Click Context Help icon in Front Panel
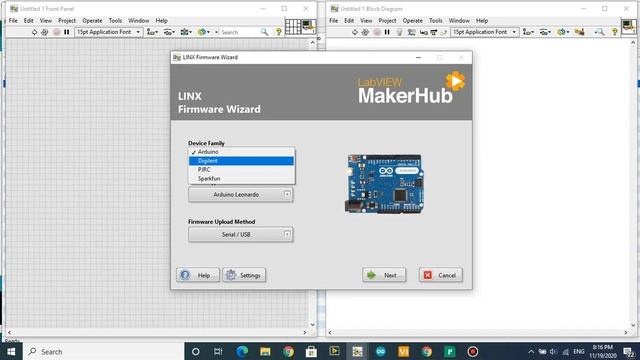The width and height of the screenshot is (640, 360). (x=279, y=32)
